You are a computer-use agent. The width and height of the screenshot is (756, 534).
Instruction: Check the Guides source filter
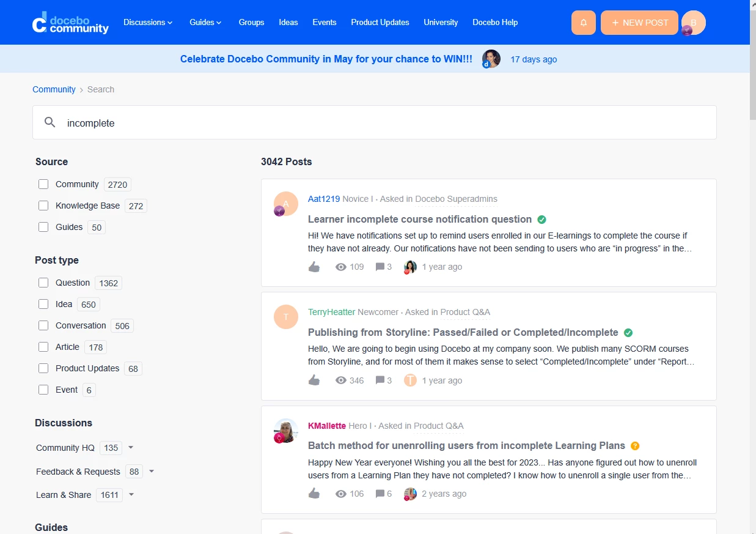(43, 227)
